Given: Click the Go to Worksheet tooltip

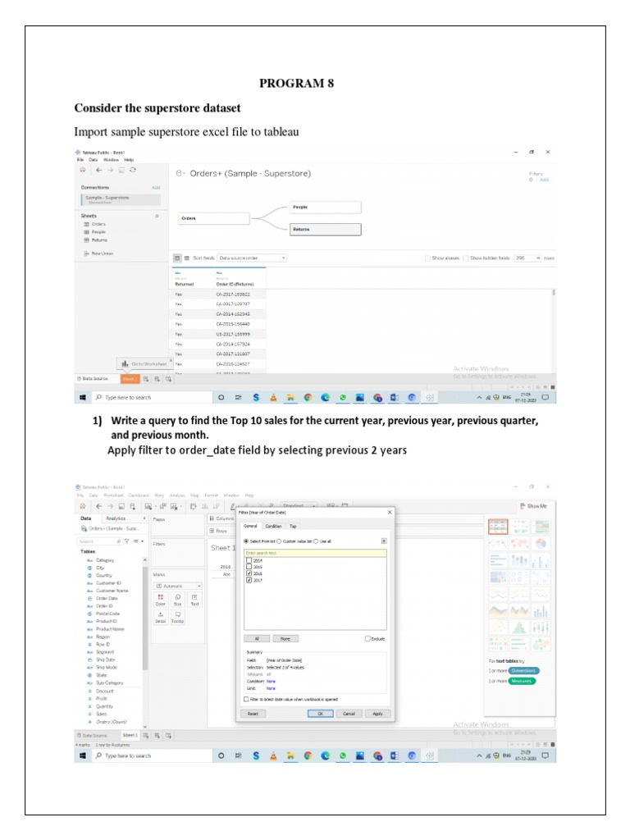Looking at the screenshot, I should (144, 363).
